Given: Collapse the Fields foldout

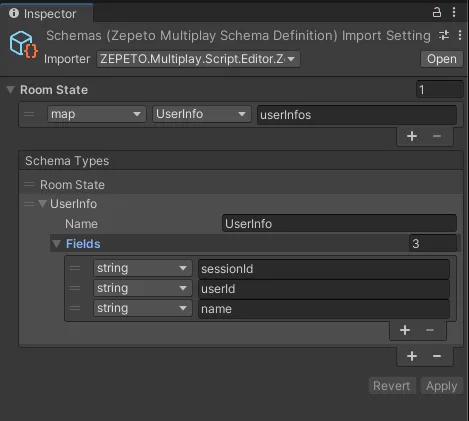Looking at the screenshot, I should coord(56,244).
